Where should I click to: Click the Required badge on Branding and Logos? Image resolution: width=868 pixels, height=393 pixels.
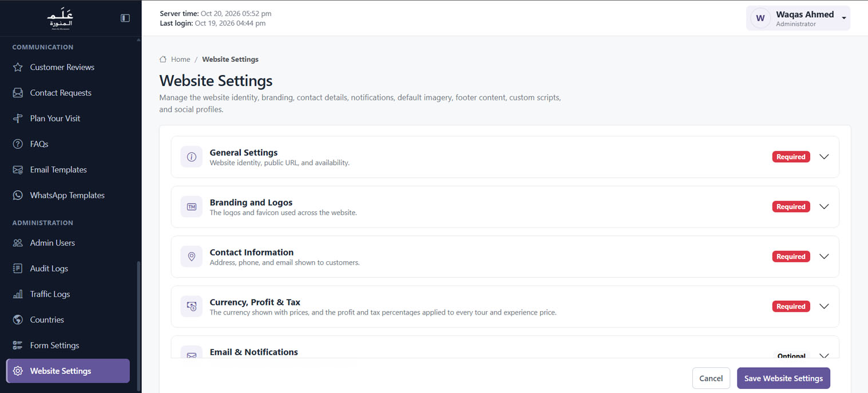791,207
